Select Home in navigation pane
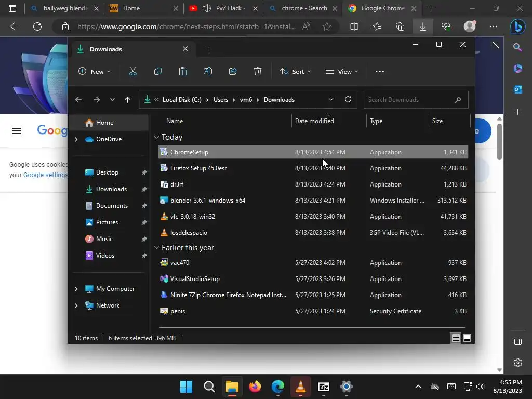The height and width of the screenshot is (399, 532). (x=109, y=123)
